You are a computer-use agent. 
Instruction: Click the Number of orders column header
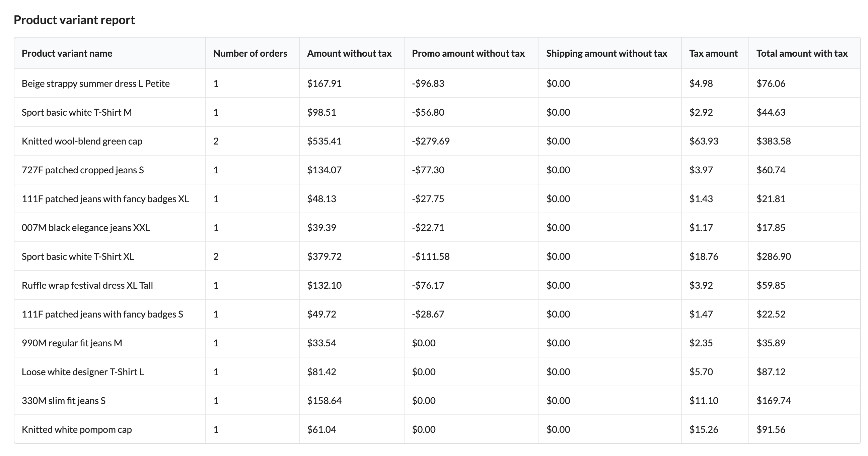coord(250,53)
